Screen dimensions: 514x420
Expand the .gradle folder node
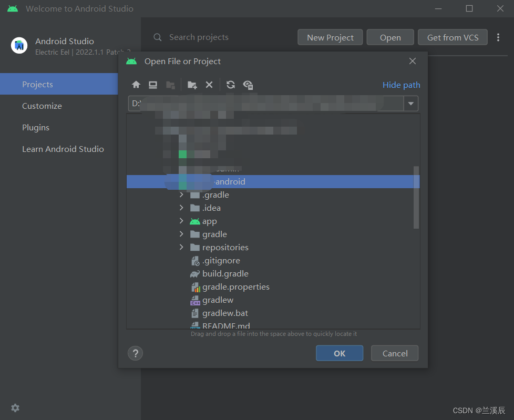(x=181, y=194)
